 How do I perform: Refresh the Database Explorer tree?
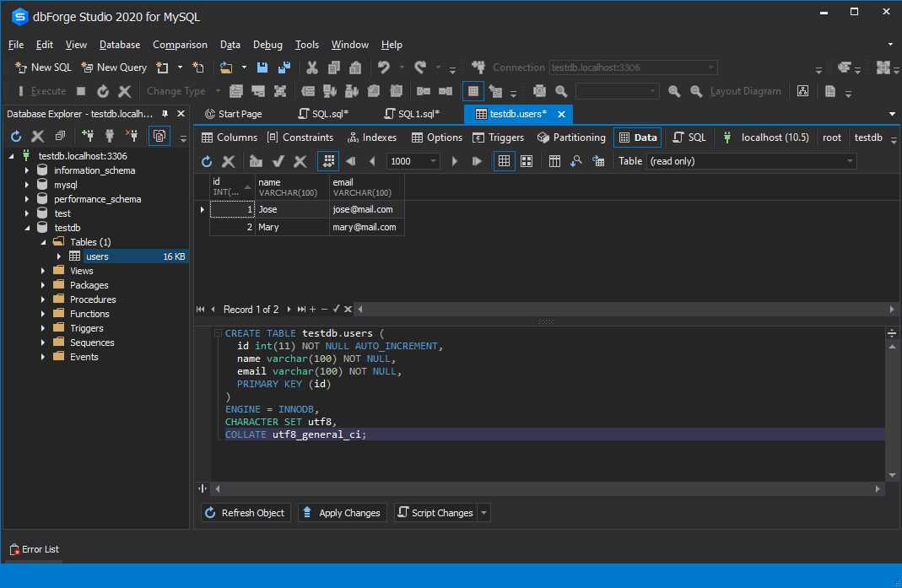coord(16,137)
